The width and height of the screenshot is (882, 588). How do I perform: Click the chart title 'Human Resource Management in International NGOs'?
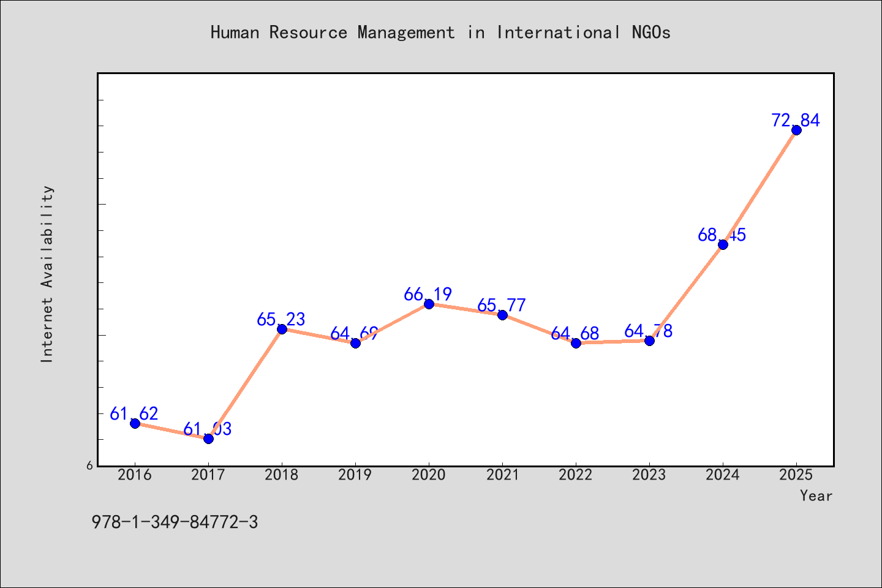tap(440, 32)
